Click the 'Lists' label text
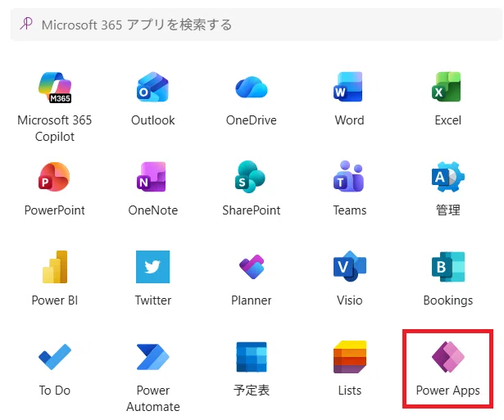Viewport: 504px width, 420px height. (x=350, y=391)
